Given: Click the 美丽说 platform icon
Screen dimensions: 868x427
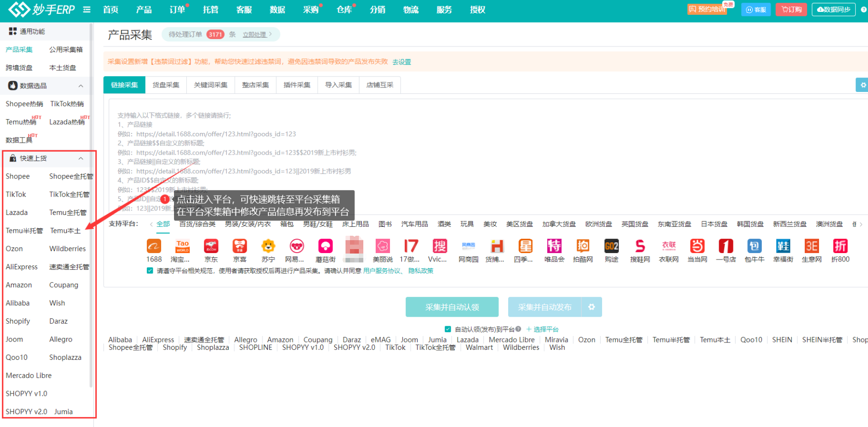Looking at the screenshot, I should (x=383, y=246).
